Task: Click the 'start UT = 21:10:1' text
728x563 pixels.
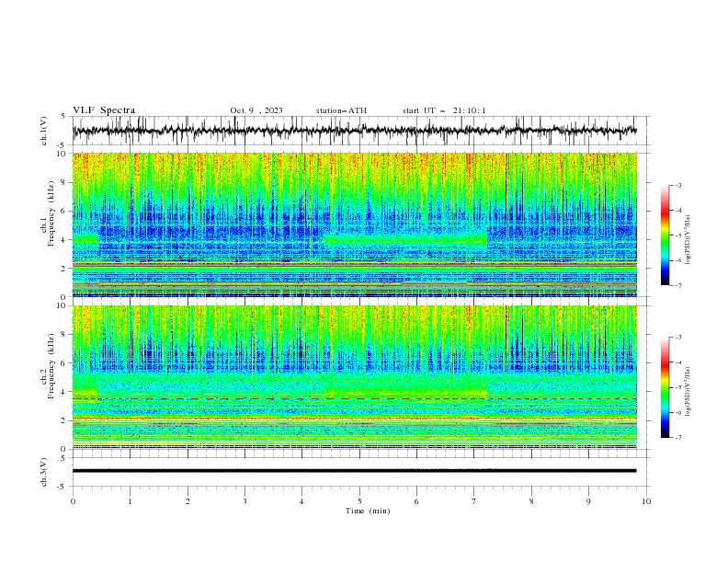Action: 444,110
